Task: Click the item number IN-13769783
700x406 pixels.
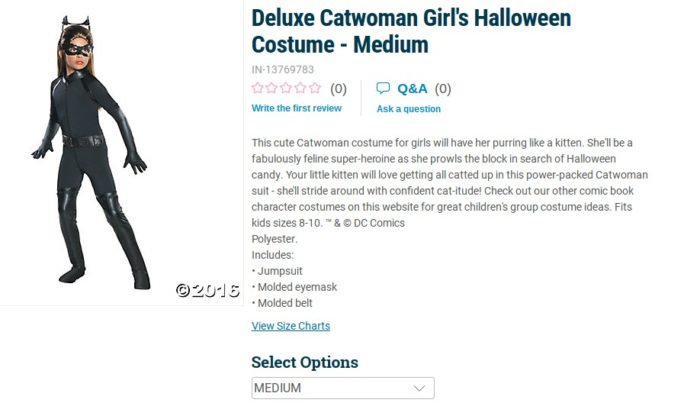Action: pos(283,69)
